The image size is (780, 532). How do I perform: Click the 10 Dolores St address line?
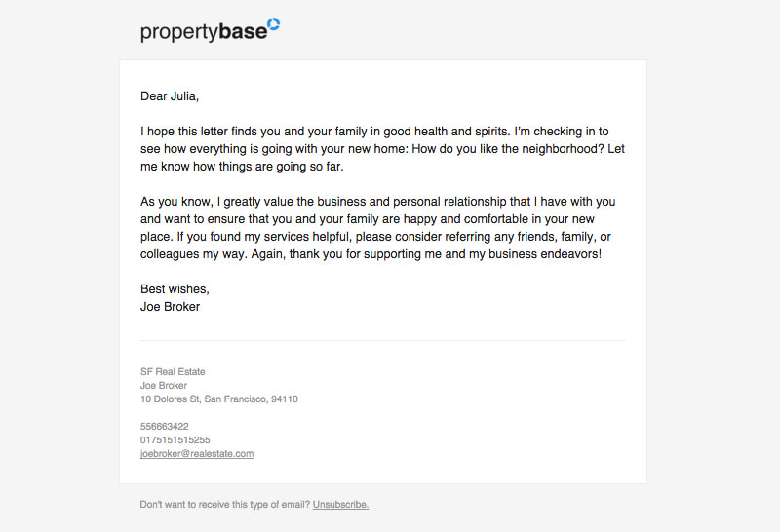pos(219,399)
